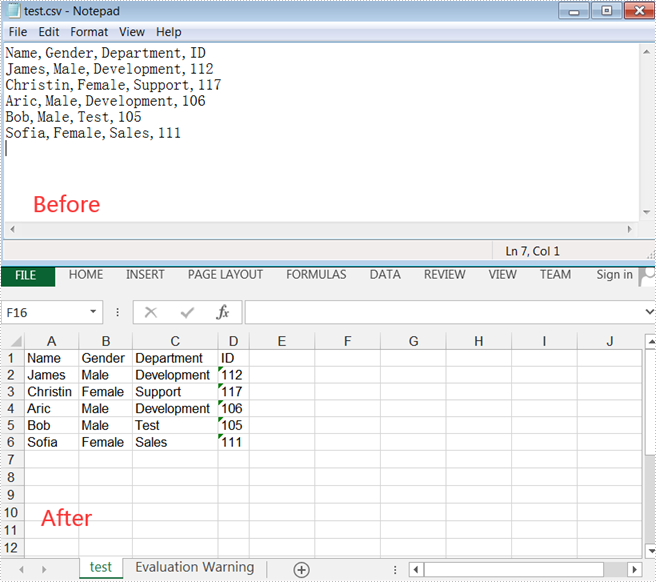The image size is (656, 582).
Task: Open the Notepad View menu
Action: point(132,32)
